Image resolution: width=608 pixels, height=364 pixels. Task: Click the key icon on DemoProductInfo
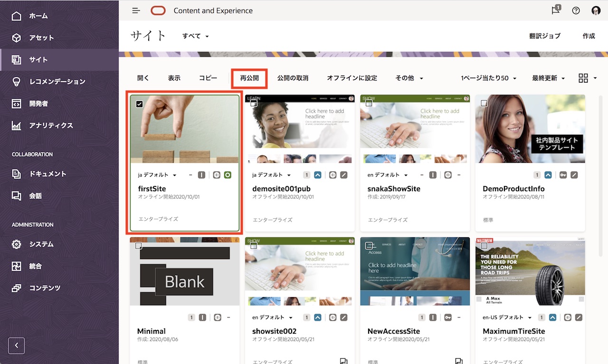[564, 175]
